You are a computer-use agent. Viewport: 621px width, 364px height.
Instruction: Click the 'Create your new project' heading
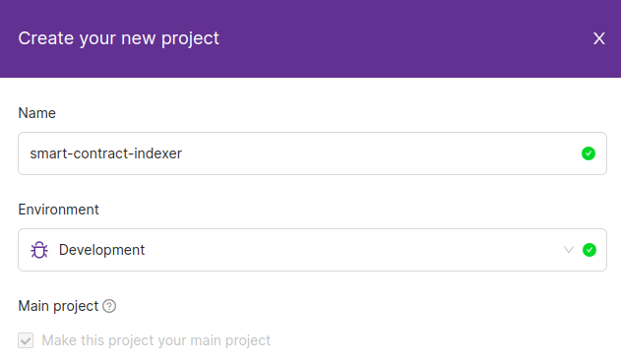(x=118, y=38)
